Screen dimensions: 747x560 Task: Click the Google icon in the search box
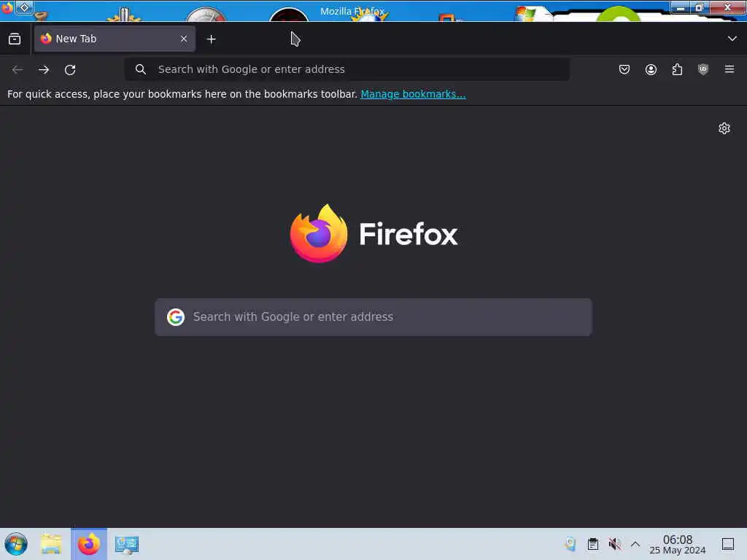click(175, 316)
